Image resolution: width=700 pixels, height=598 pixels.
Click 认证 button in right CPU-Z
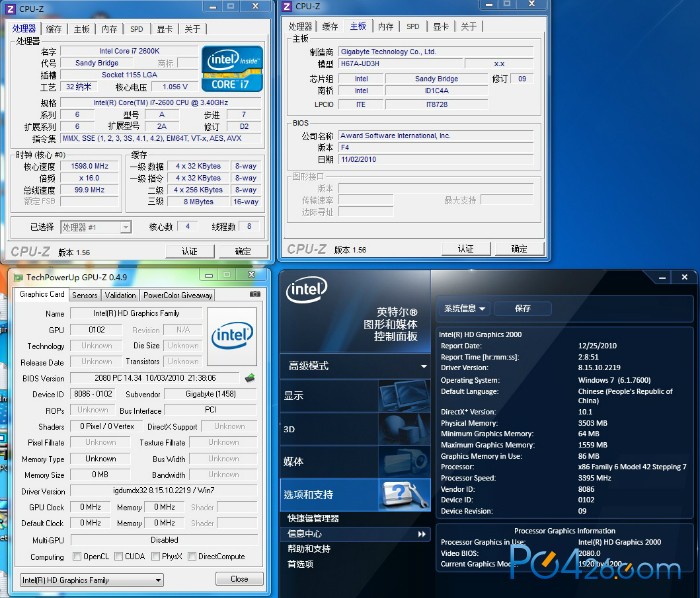(466, 249)
